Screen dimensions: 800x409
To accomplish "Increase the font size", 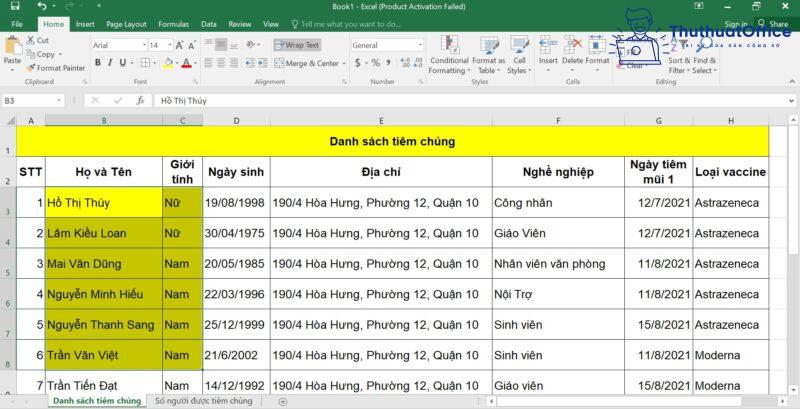I will (x=180, y=45).
